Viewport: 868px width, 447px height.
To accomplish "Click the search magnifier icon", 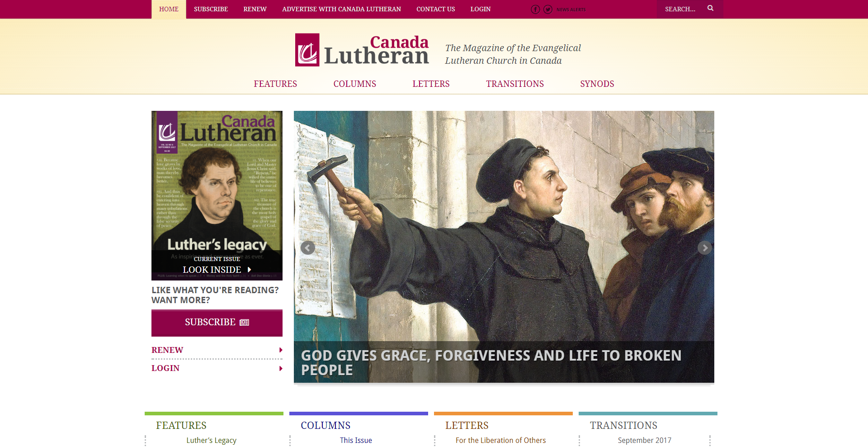I will 710,8.
